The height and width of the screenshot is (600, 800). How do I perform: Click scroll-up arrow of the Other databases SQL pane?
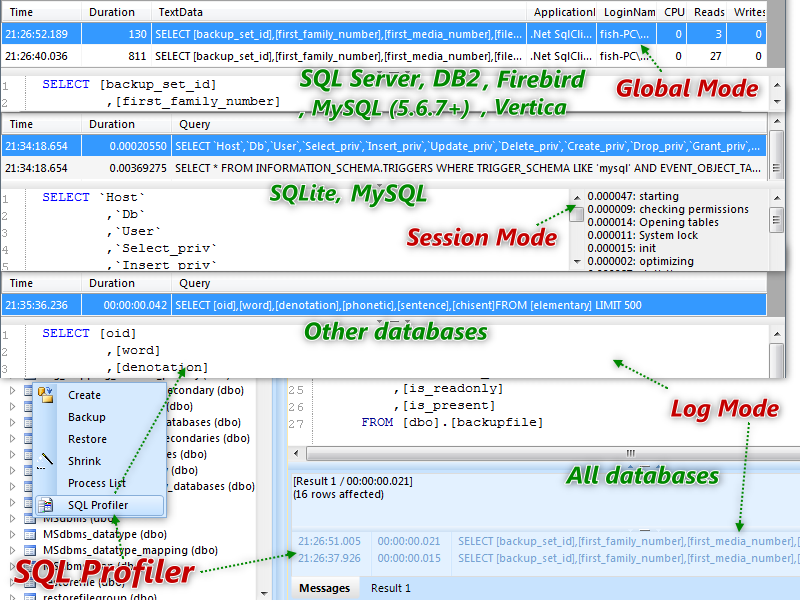tap(777, 334)
